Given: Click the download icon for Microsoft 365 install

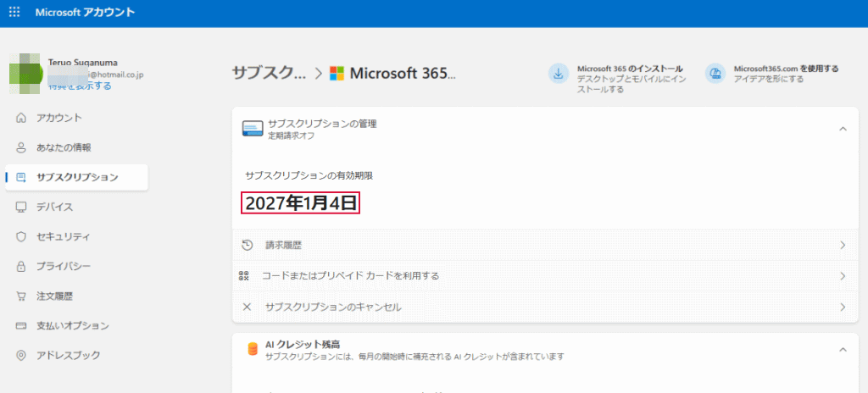Looking at the screenshot, I should pyautogui.click(x=559, y=73).
